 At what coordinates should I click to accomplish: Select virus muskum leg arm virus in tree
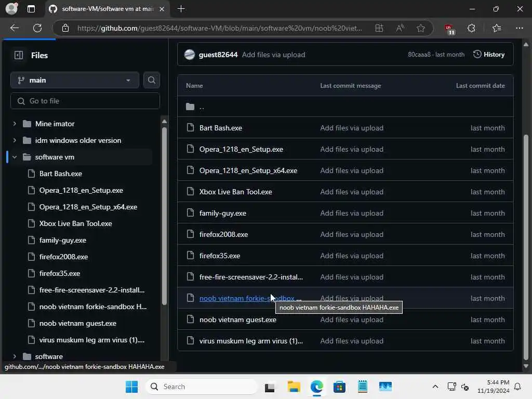point(92,340)
